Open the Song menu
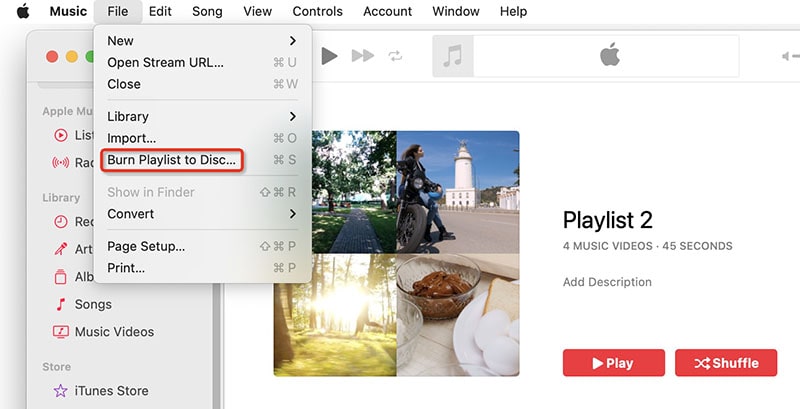 tap(207, 11)
